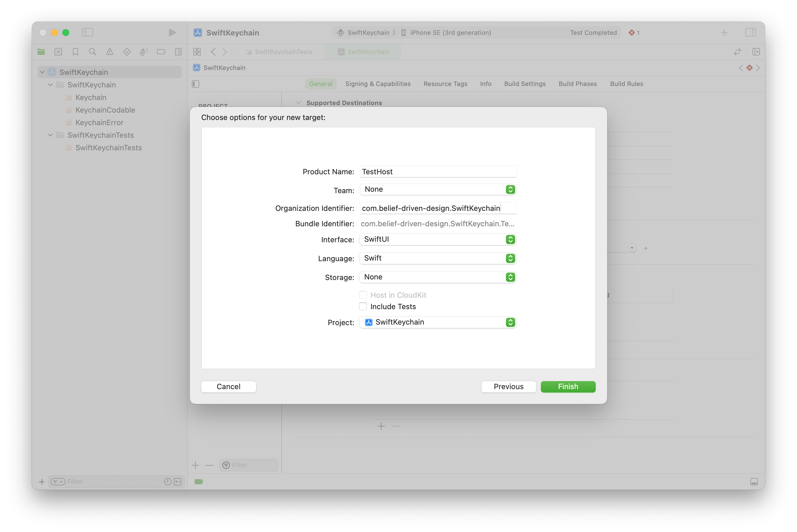Hide the navigator sidebar toggle icon
Viewport: 797px width, 532px height.
(x=87, y=32)
